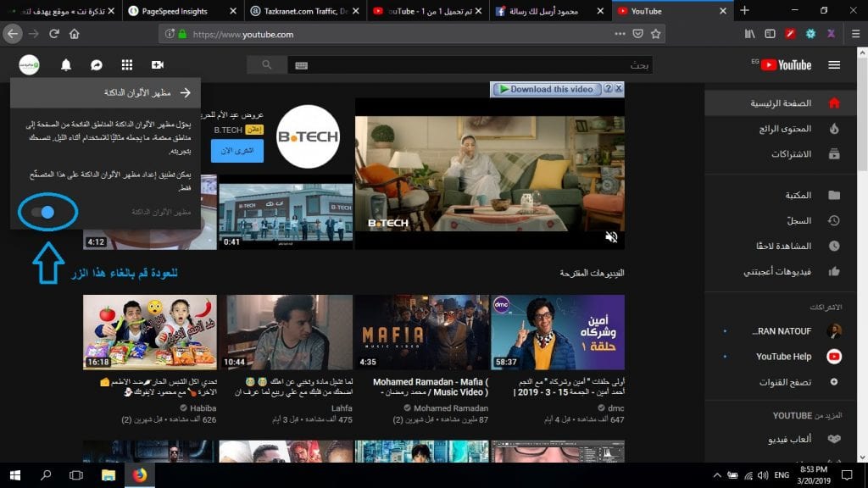
Task: Click Download this video button
Action: pos(547,89)
